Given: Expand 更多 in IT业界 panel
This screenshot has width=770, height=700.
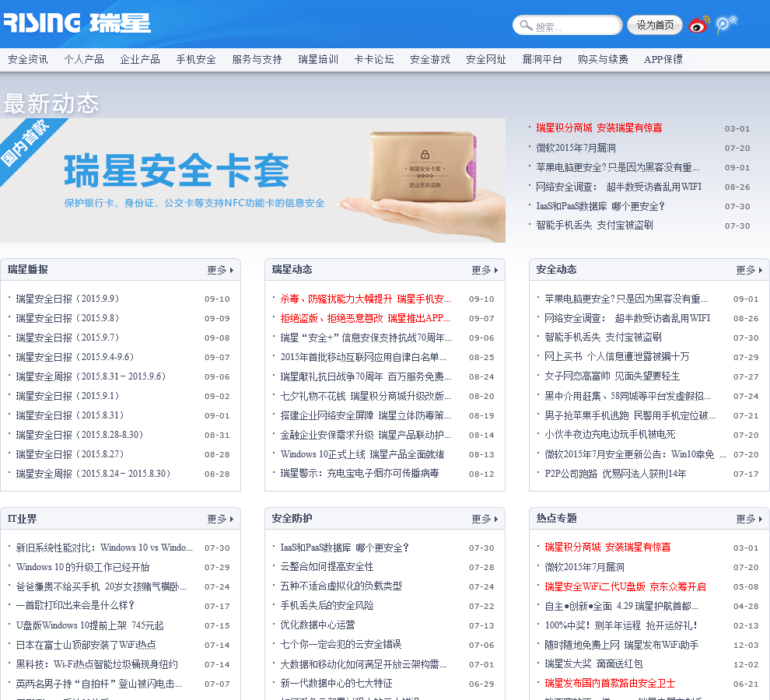Looking at the screenshot, I should tap(220, 520).
